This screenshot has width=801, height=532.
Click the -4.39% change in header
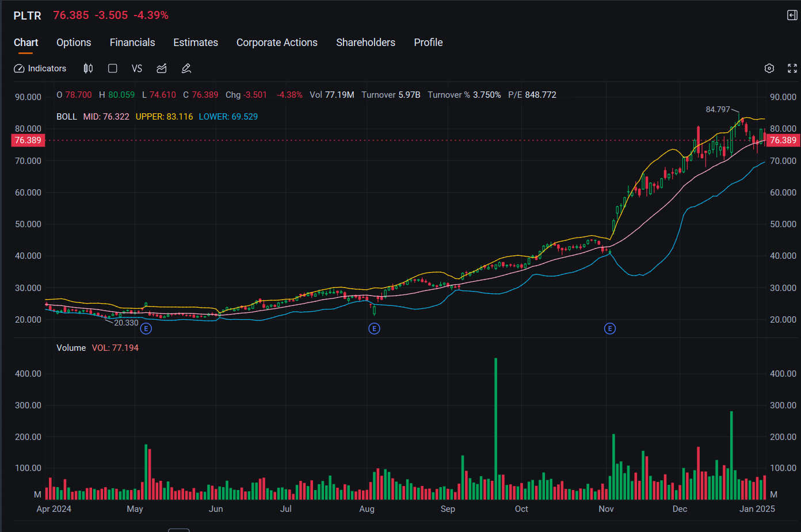151,16
